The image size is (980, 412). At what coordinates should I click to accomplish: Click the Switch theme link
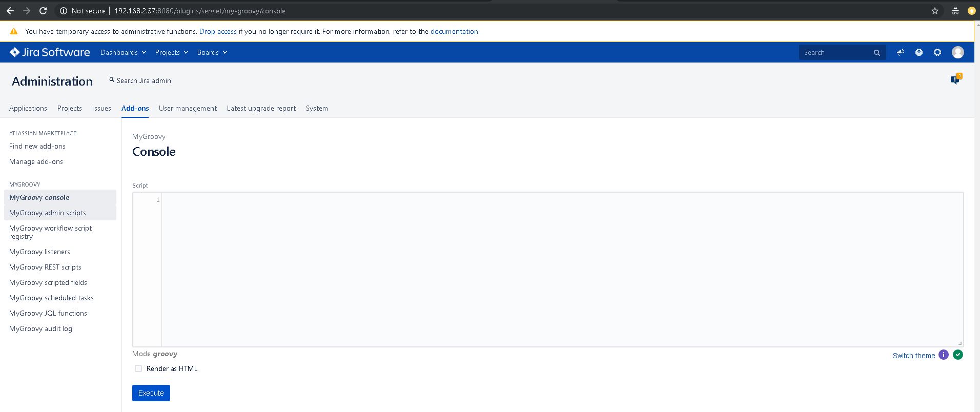coord(914,356)
